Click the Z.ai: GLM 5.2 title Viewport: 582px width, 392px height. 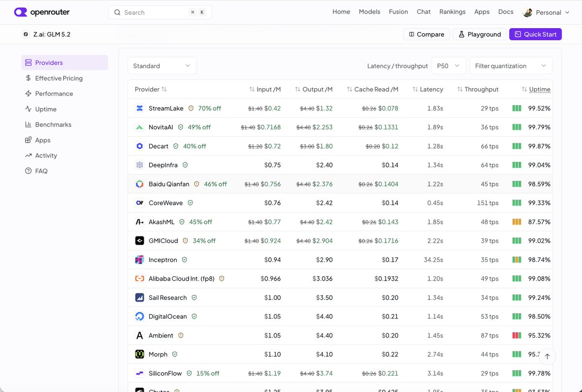click(x=52, y=34)
